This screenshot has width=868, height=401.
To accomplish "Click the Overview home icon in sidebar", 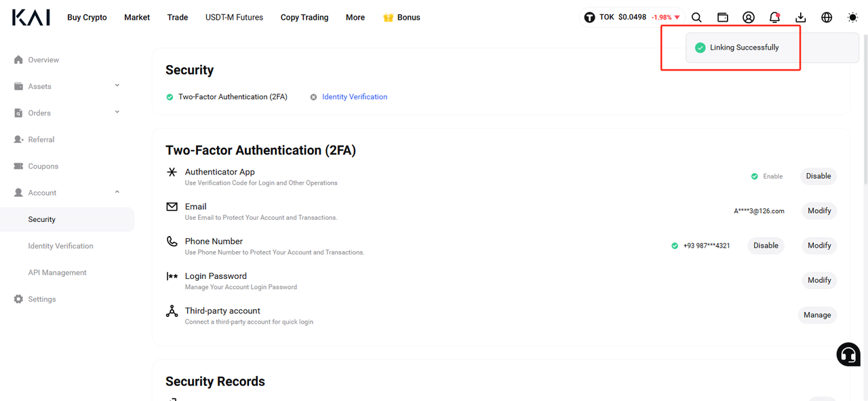I will (18, 60).
